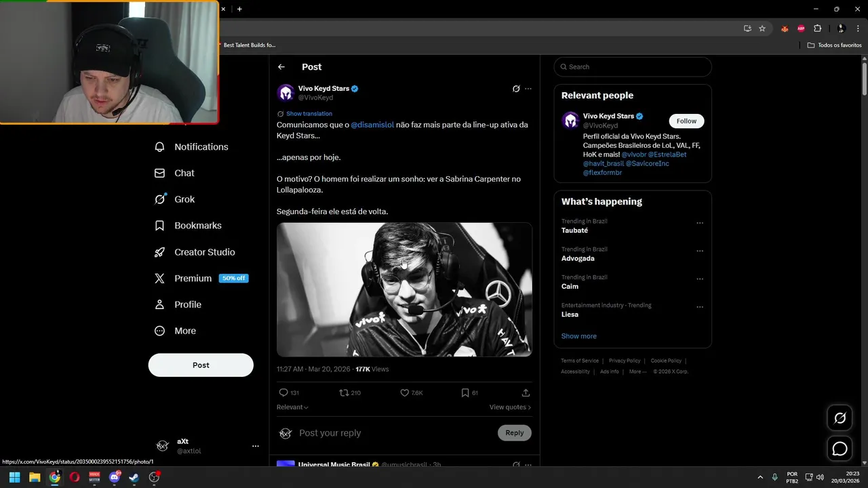Open the Chrome three-dot menu
This screenshot has height=488, width=868.
pos(858,28)
